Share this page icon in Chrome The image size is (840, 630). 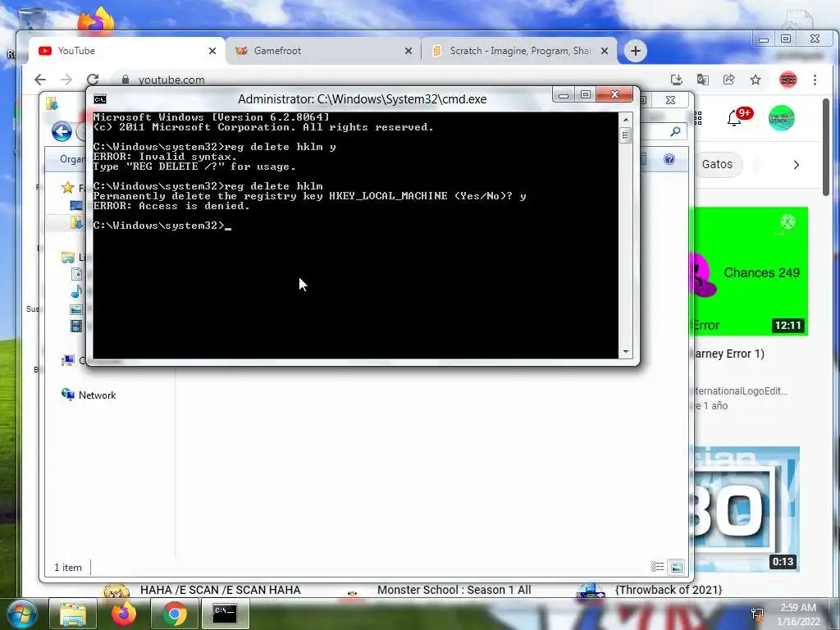coord(729,80)
